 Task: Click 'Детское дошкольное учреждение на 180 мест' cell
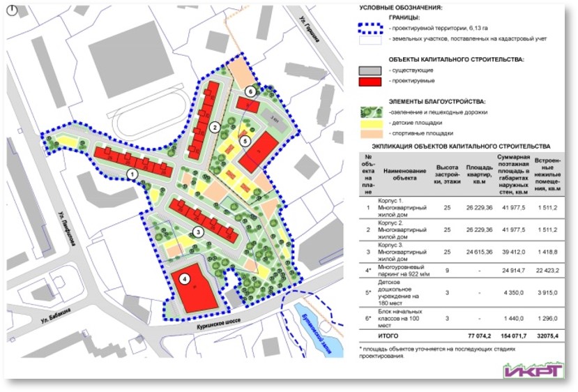click(399, 293)
